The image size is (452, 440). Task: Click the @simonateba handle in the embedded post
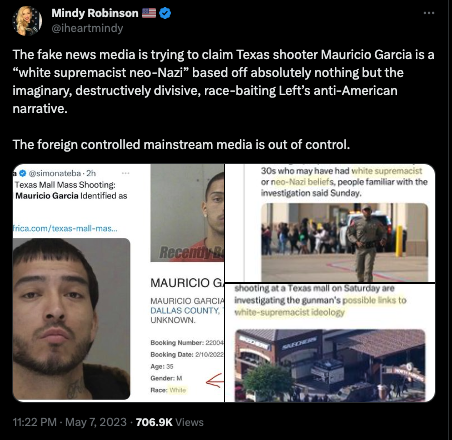click(55, 173)
